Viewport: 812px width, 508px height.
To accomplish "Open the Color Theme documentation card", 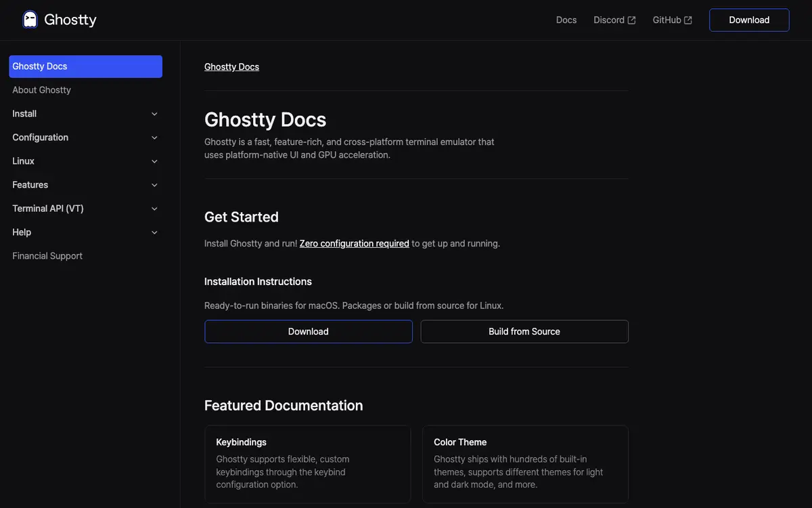I will [x=525, y=464].
